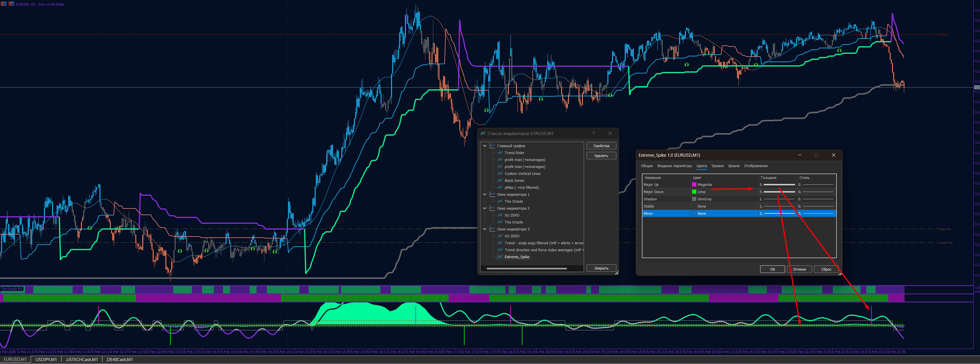The image size is (980, 364).
Task: Collapse the Главный график tree node
Action: [x=485, y=146]
